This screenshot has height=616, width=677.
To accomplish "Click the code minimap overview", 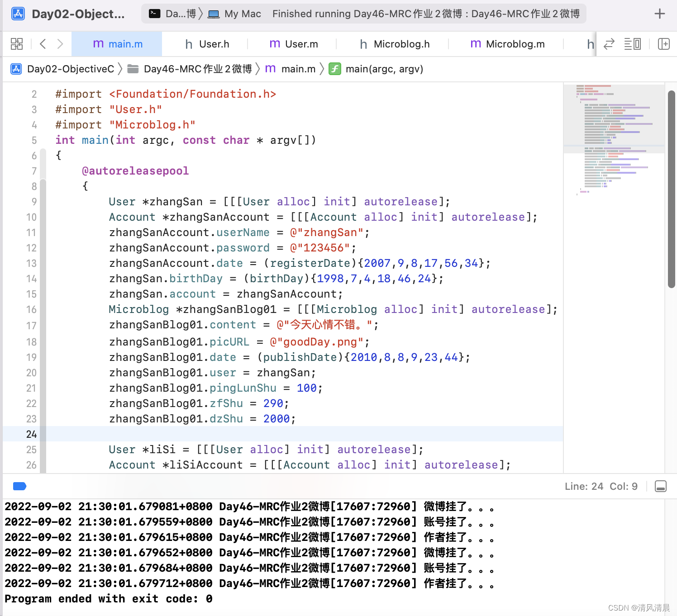I will pyautogui.click(x=614, y=140).
